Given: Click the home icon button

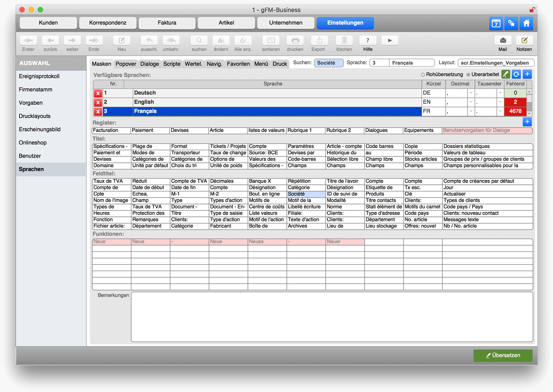Looking at the screenshot, I should [526, 23].
